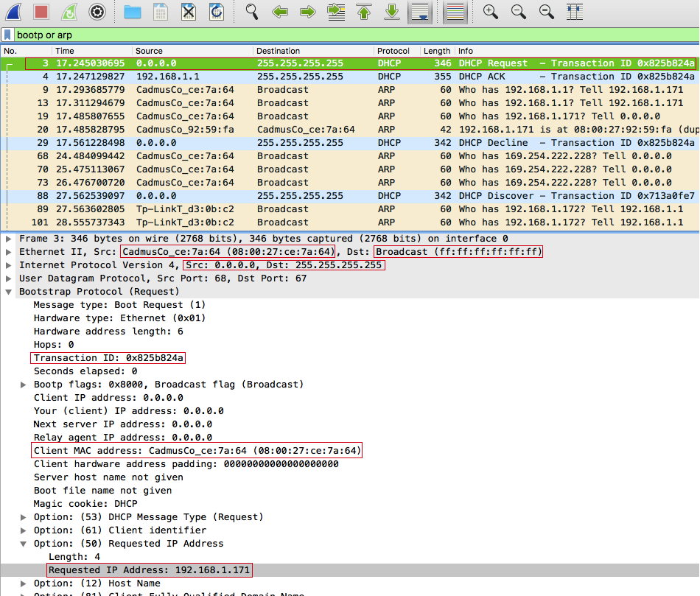Expand the User Datagram Protocol section
This screenshot has width=700, height=596.
point(9,278)
